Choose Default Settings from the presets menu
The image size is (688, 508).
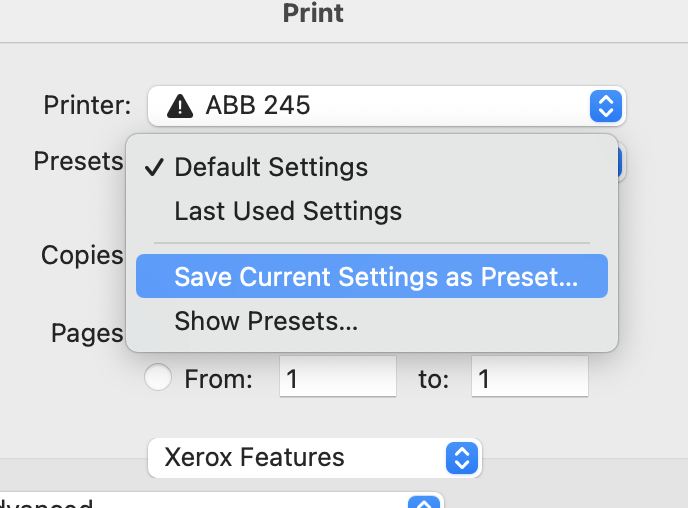pos(271,167)
